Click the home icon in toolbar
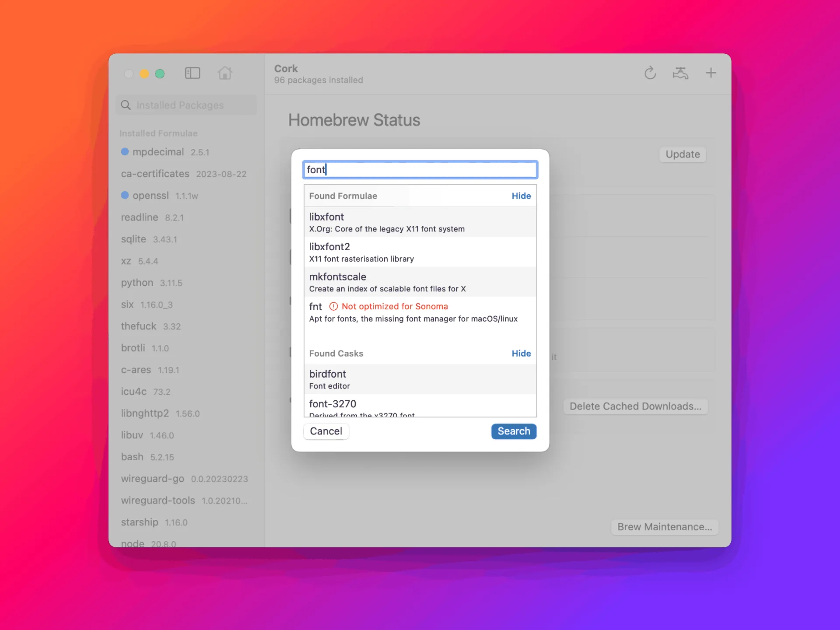The image size is (840, 630). [x=225, y=73]
